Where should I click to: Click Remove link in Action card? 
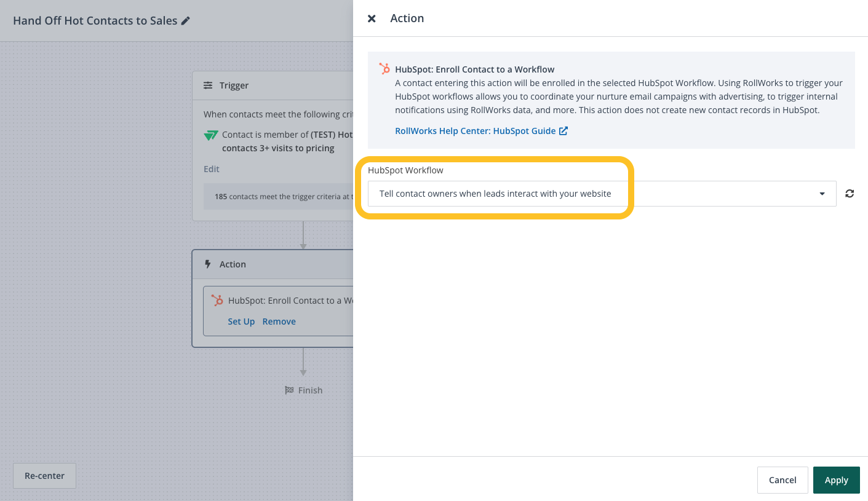coord(279,322)
